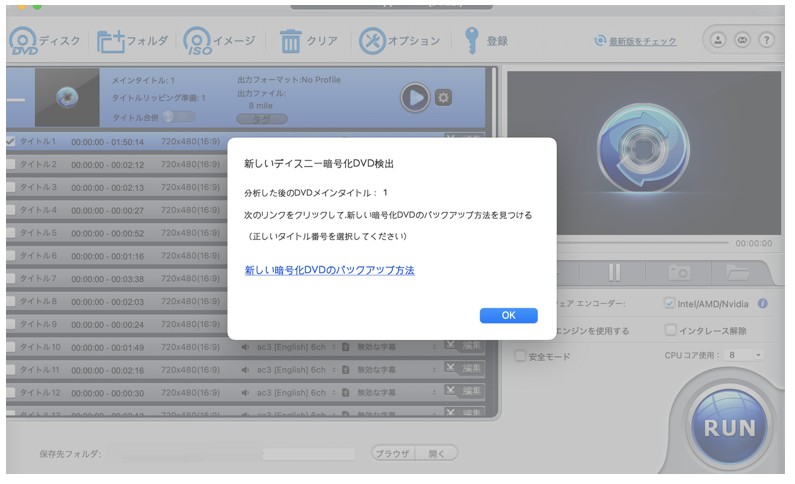Click the subtitle page icon in the タイトル11 row

[346, 370]
